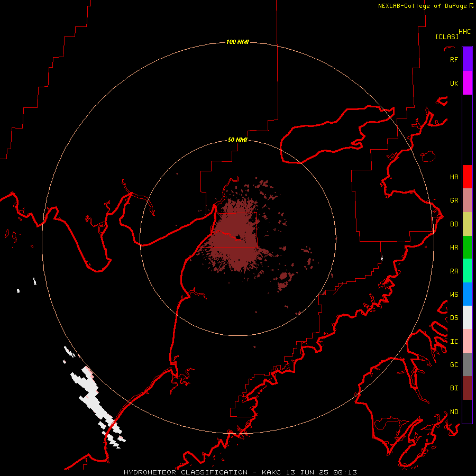The width and height of the screenshot is (476, 476).
Task: Click the WS blue legend swatch
Action: click(467, 294)
